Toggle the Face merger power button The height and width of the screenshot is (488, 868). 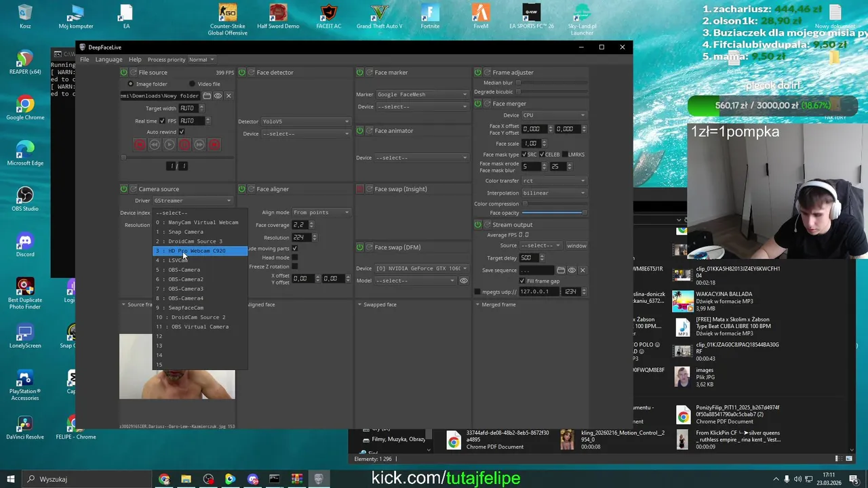pos(477,104)
